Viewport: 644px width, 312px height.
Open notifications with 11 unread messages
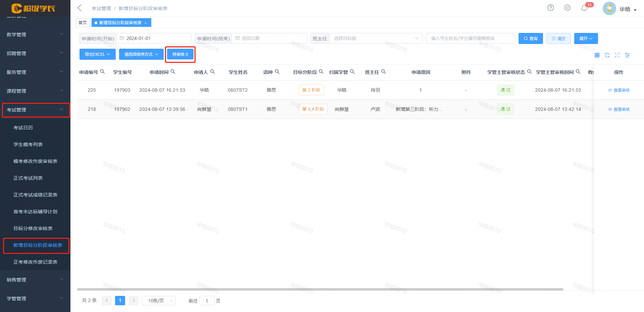click(x=585, y=7)
